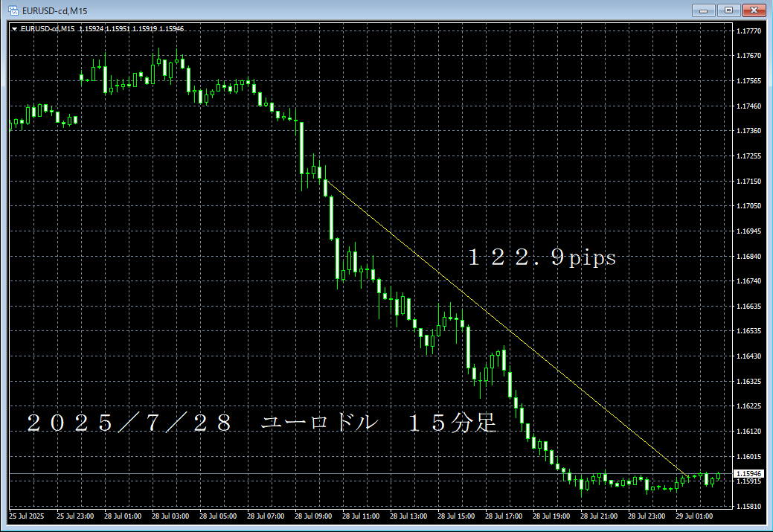Click the 25 Jul 2025 date on time axis
Screen dimensions: 773x532
[x=27, y=516]
